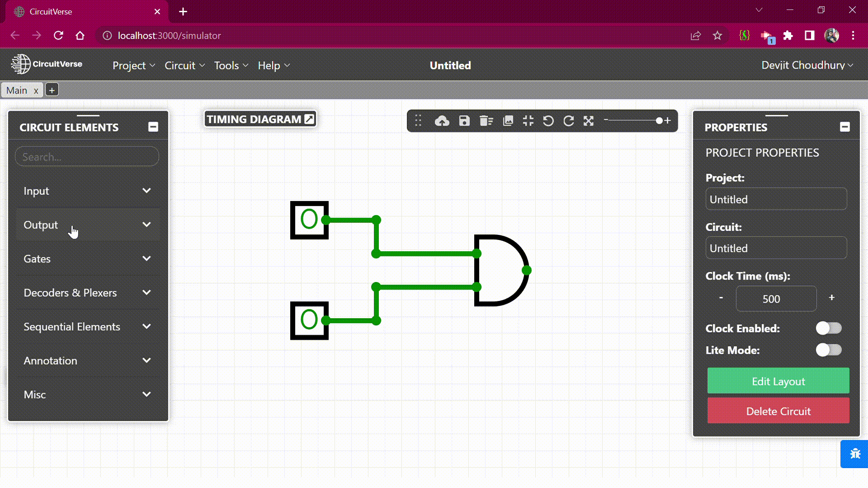Click the fit to screen icon
The image size is (868, 488).
tap(528, 121)
